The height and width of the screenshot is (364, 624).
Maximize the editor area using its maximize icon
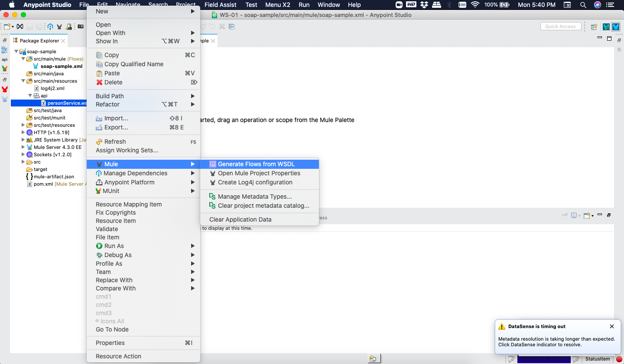tap(609, 39)
